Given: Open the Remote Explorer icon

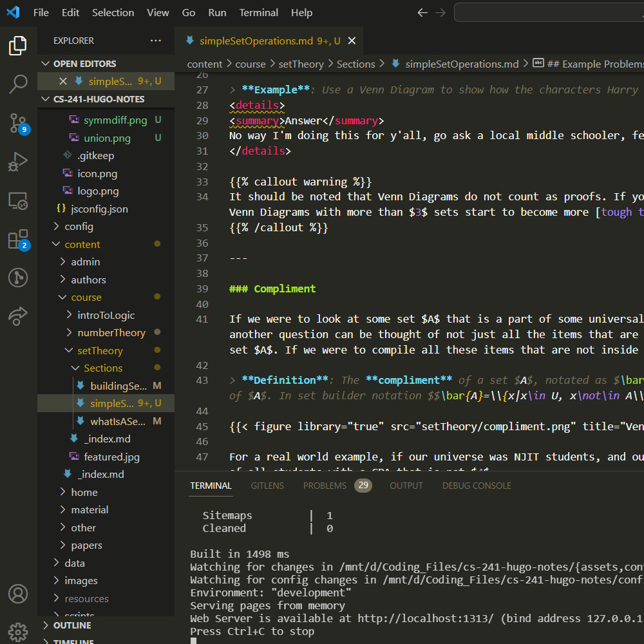Looking at the screenshot, I should click(18, 202).
